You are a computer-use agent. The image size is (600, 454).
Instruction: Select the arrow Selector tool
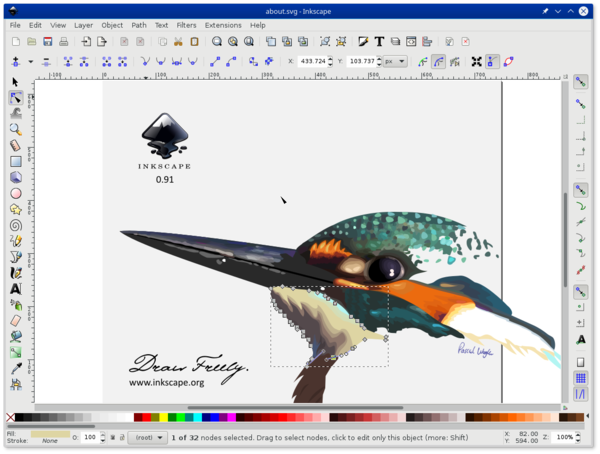[15, 82]
